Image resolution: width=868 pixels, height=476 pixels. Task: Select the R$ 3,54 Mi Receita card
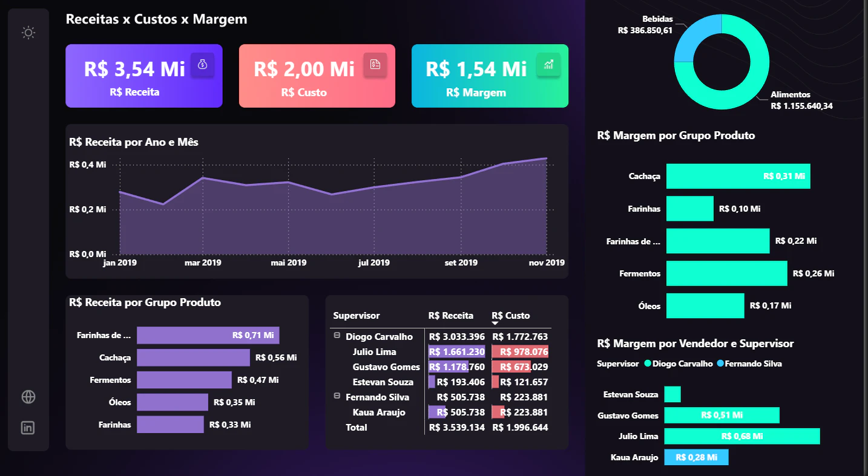coord(144,76)
